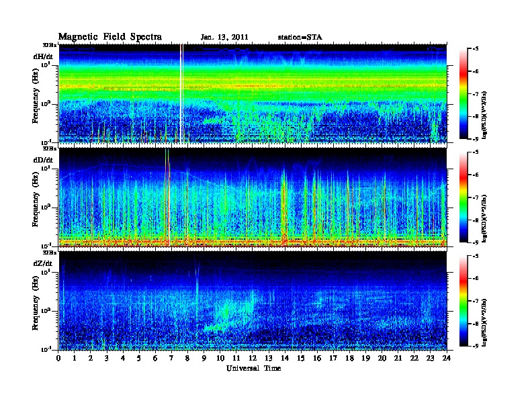Select the dD/dt panel label
532x411 pixels.
43,160
